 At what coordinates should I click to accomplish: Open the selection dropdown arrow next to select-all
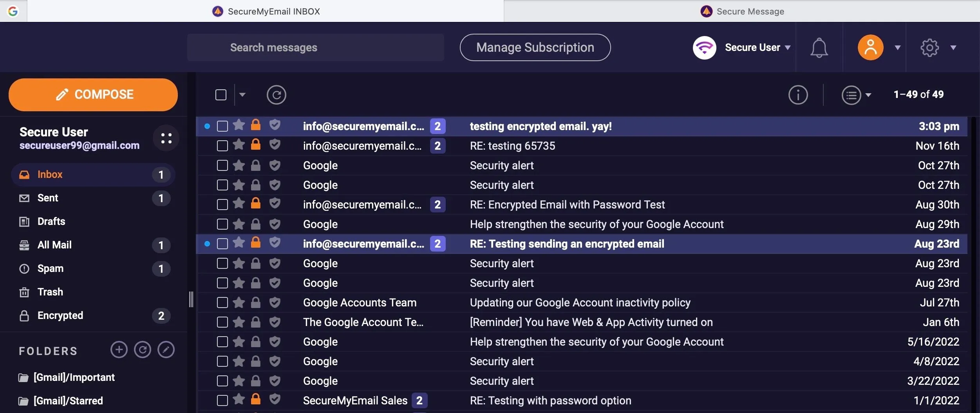[x=243, y=95]
